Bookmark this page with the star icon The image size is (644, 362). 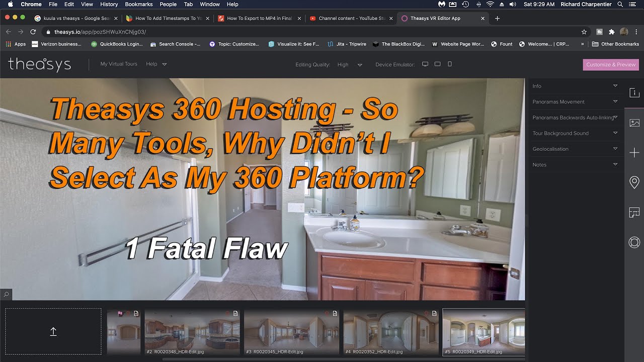584,32
